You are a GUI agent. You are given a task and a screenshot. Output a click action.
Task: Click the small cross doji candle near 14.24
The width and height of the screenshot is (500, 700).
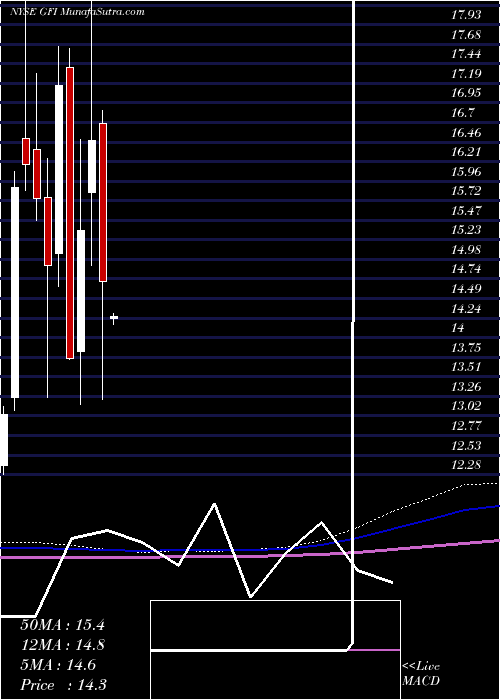(x=114, y=318)
